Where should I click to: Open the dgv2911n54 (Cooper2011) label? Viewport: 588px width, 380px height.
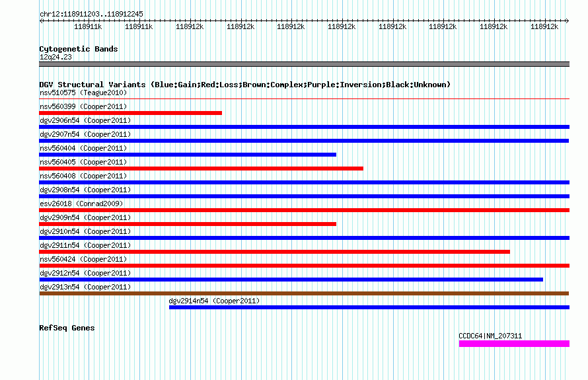pos(85,245)
